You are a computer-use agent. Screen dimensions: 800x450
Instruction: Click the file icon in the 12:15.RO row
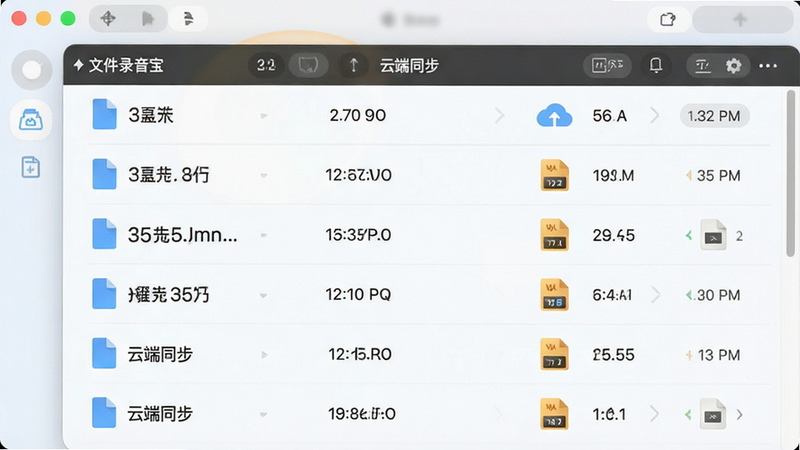click(x=104, y=353)
